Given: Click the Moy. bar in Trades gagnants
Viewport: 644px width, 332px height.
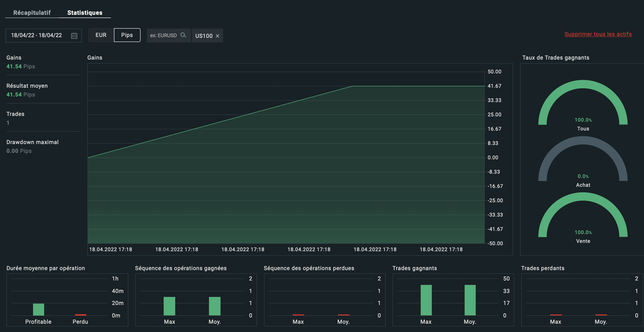Looking at the screenshot, I should (x=470, y=300).
